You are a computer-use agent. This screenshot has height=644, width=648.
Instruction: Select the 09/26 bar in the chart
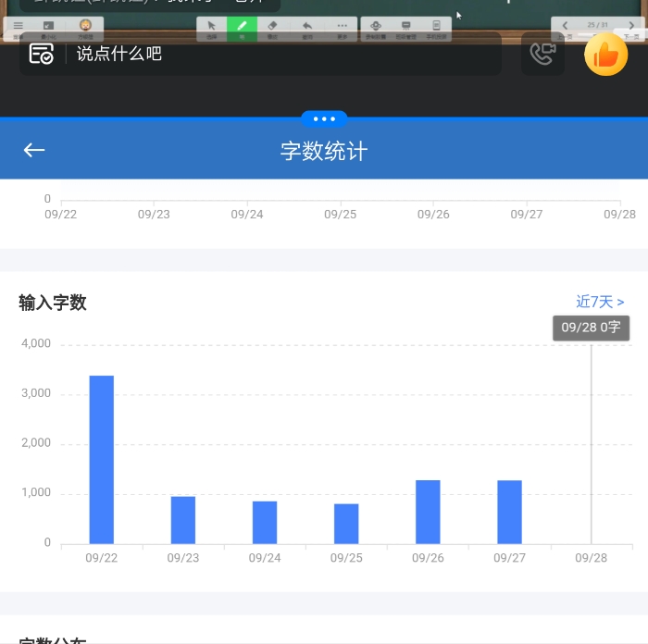(x=428, y=511)
